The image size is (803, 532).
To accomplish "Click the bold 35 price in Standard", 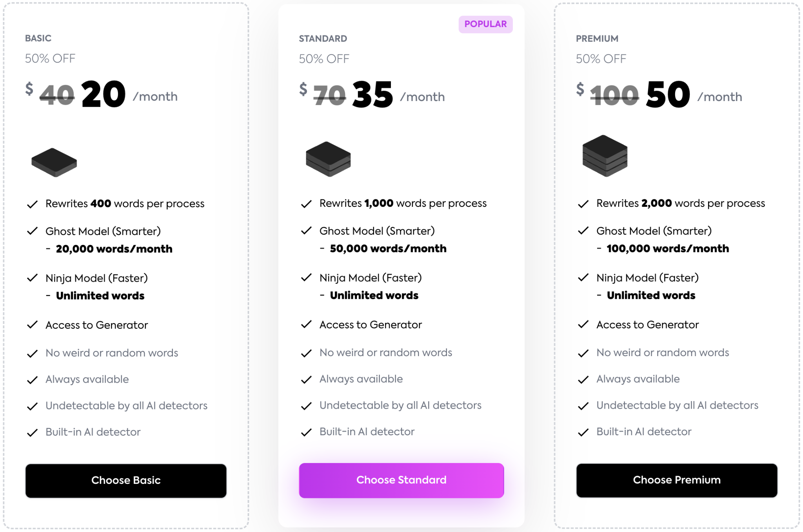I will 372,95.
